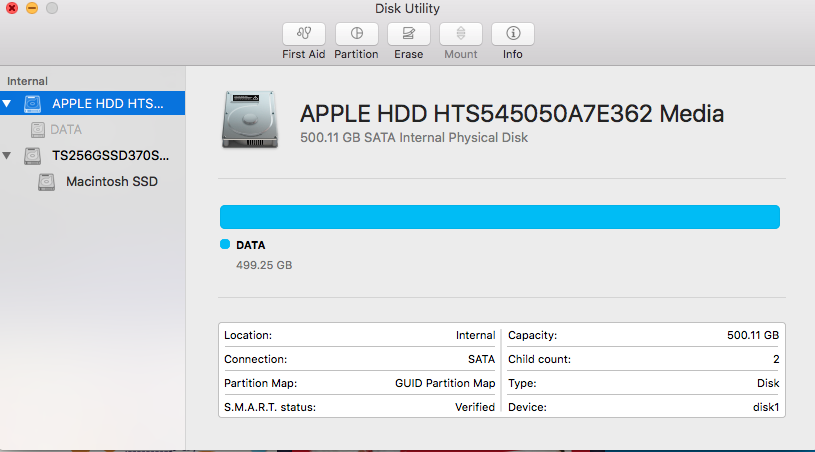Click the Mount toolbar icon
815x452 pixels.
(x=461, y=34)
